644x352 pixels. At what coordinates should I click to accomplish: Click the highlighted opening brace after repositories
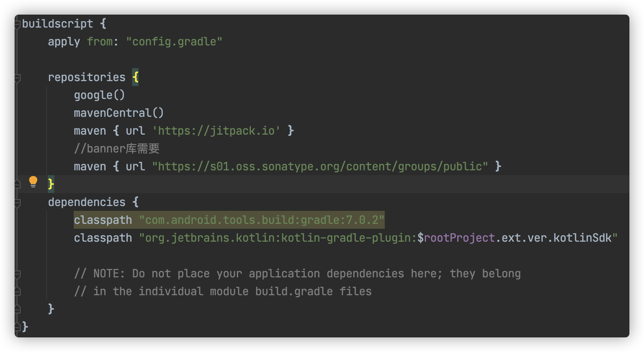135,77
